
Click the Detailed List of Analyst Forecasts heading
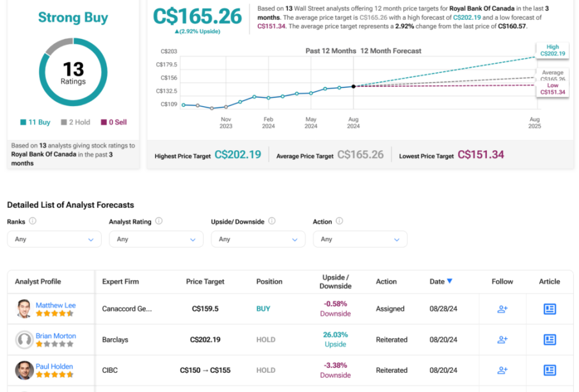point(70,205)
